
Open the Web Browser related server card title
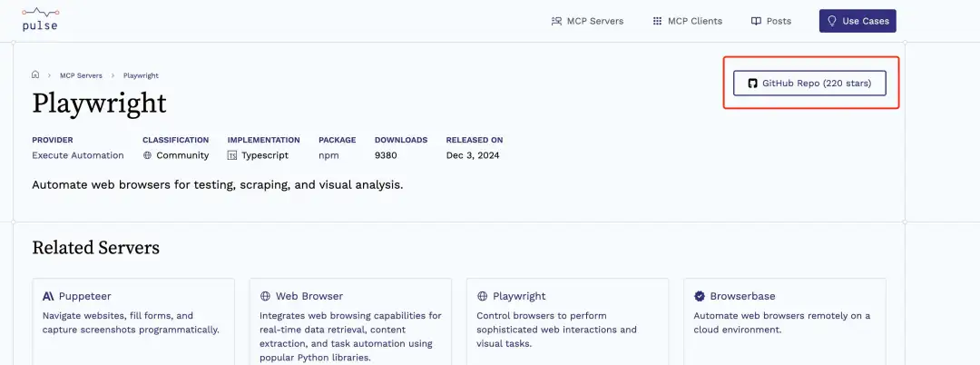click(x=309, y=296)
